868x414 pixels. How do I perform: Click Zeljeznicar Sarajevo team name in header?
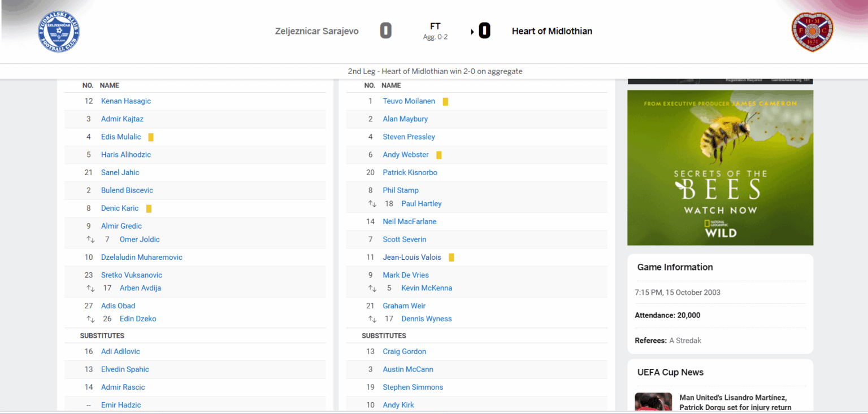[x=316, y=31]
